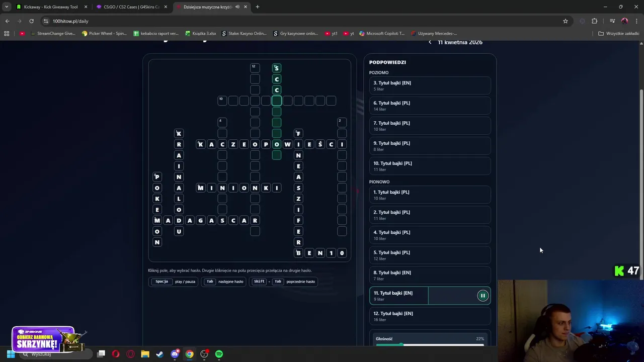
Task: Open red Opera browser from taskbar
Action: pos(116,354)
